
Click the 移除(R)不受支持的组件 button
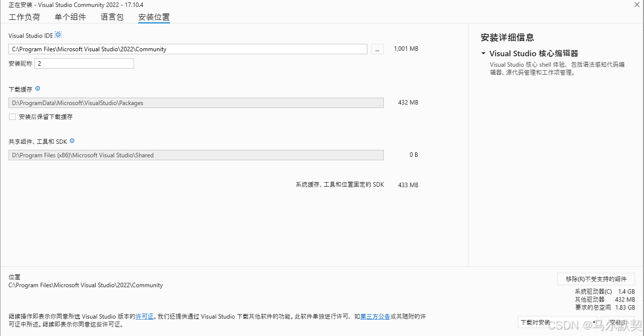(x=596, y=278)
